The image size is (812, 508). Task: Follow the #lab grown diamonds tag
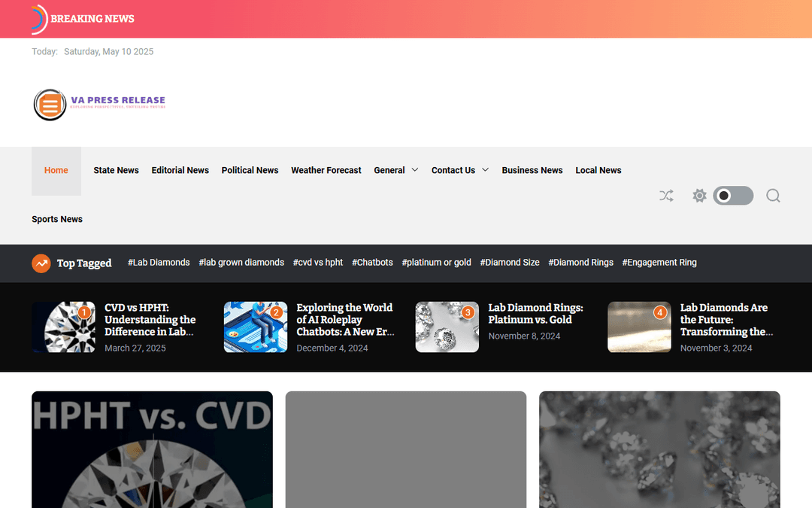coord(241,263)
